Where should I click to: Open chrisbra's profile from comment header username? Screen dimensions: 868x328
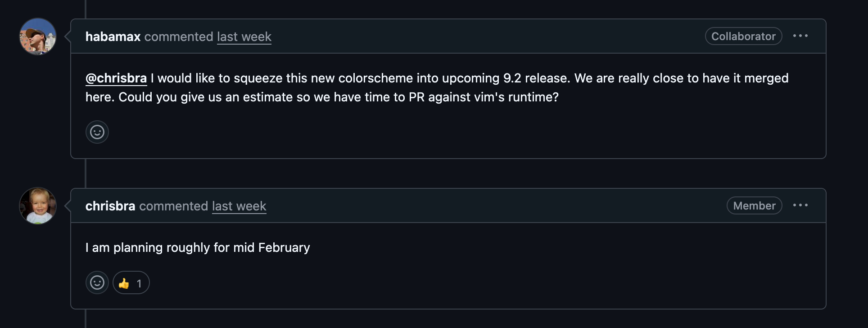pos(110,206)
